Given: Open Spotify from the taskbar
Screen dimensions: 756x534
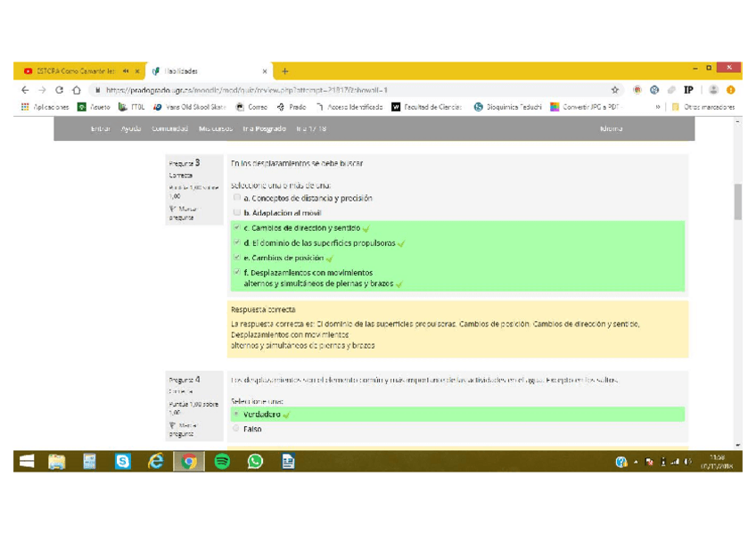Looking at the screenshot, I should pyautogui.click(x=222, y=461).
